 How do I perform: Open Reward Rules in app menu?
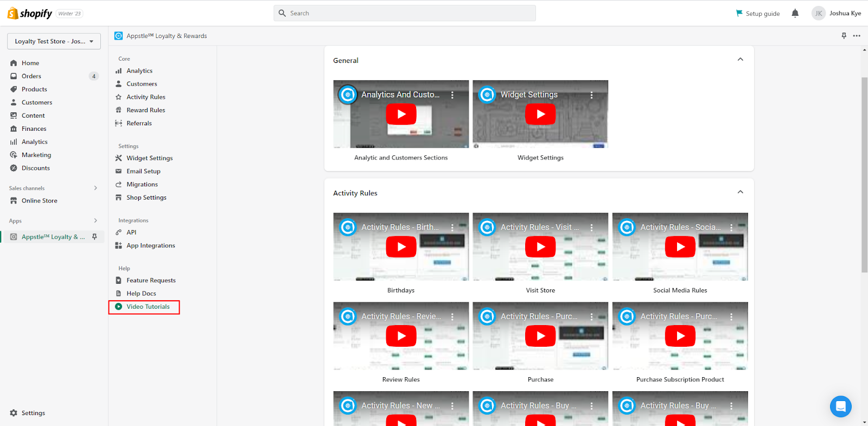145,110
